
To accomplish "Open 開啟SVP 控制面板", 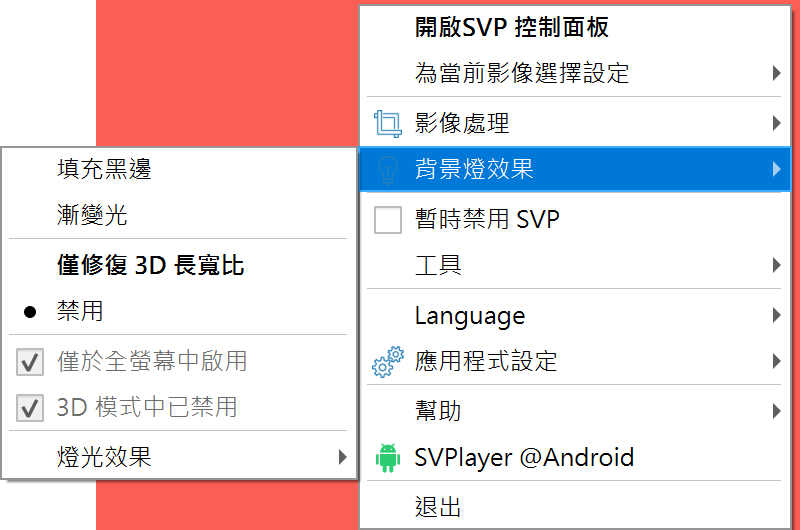I will (575, 27).
